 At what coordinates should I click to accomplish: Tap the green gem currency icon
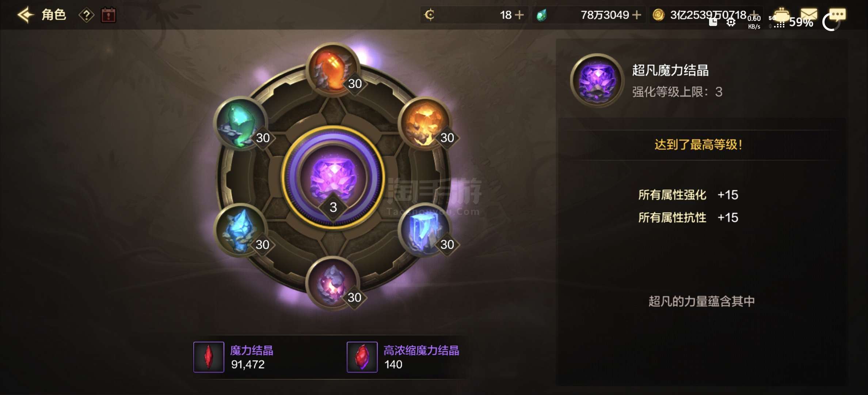click(542, 15)
